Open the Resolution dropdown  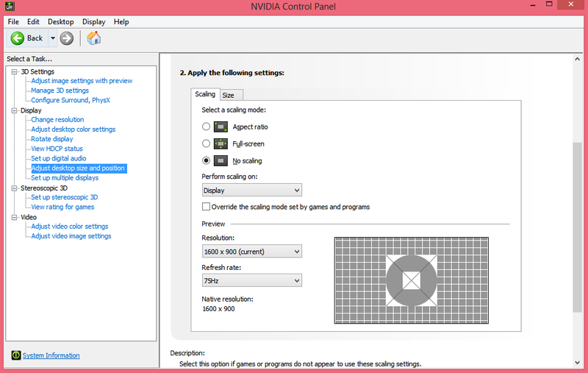point(251,252)
